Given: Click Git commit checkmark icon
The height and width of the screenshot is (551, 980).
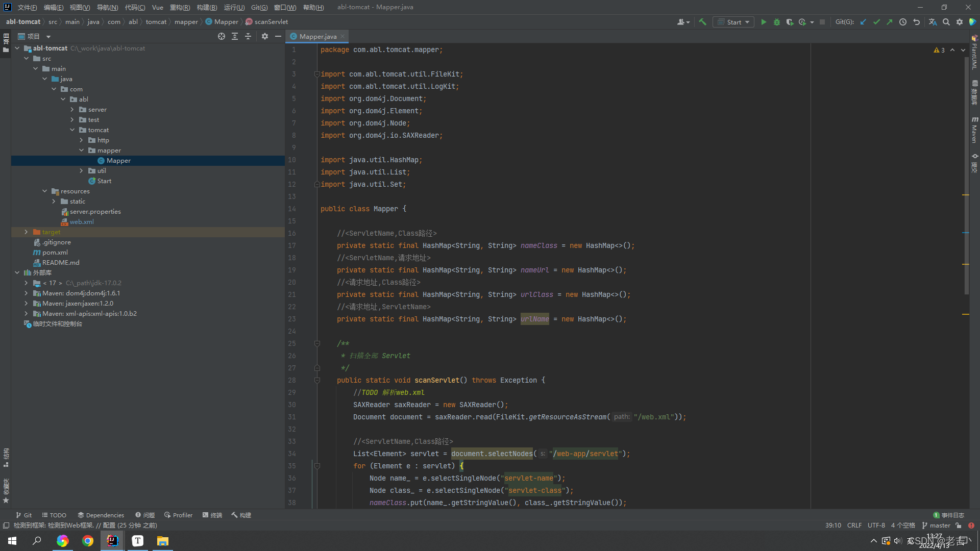Looking at the screenshot, I should [x=876, y=22].
